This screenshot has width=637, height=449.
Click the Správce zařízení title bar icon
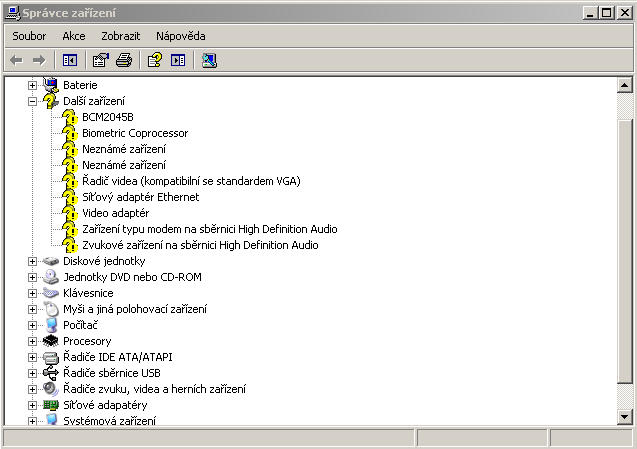[x=12, y=13]
